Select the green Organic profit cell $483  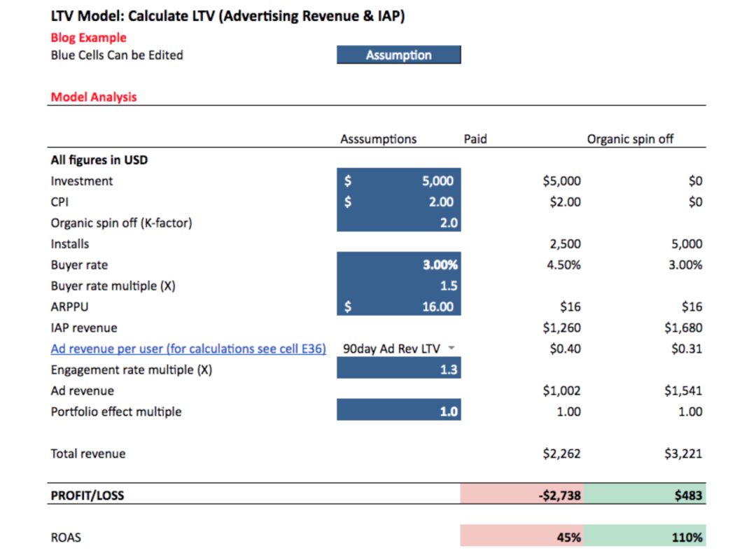(643, 495)
